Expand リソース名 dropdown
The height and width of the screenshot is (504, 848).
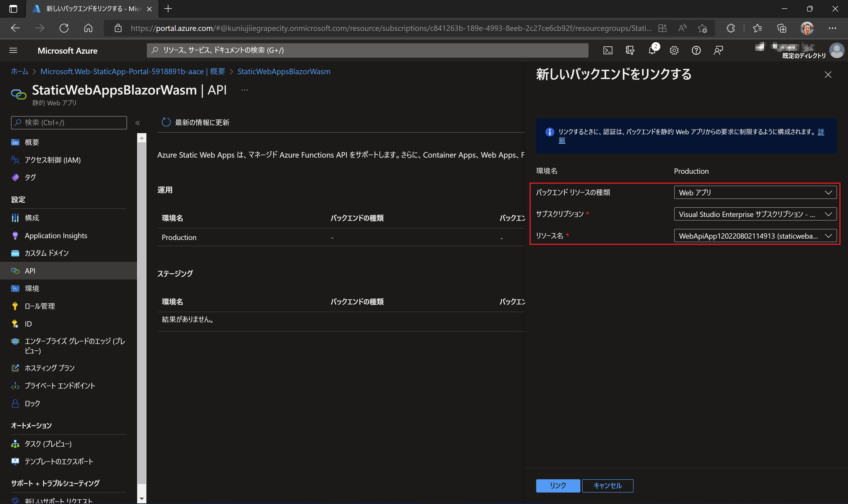(x=755, y=236)
